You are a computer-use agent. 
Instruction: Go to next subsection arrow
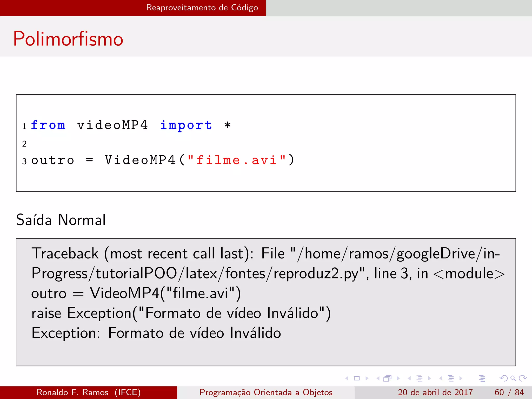click(429, 378)
